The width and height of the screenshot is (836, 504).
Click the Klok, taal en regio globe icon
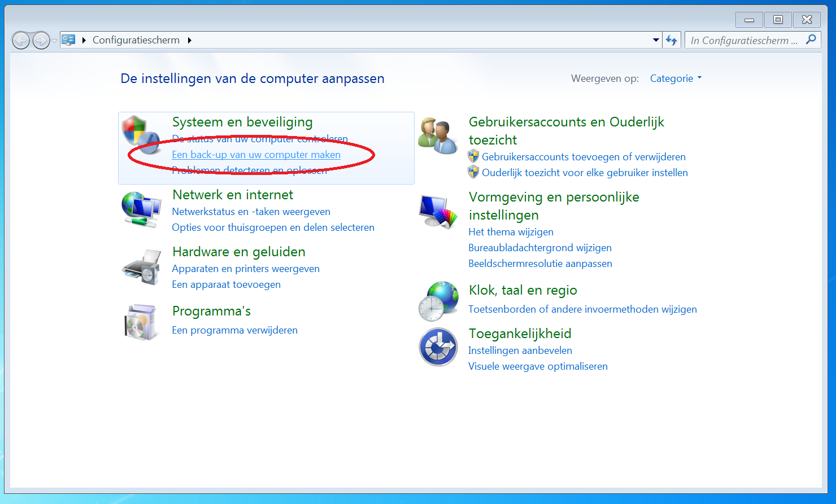click(x=438, y=301)
